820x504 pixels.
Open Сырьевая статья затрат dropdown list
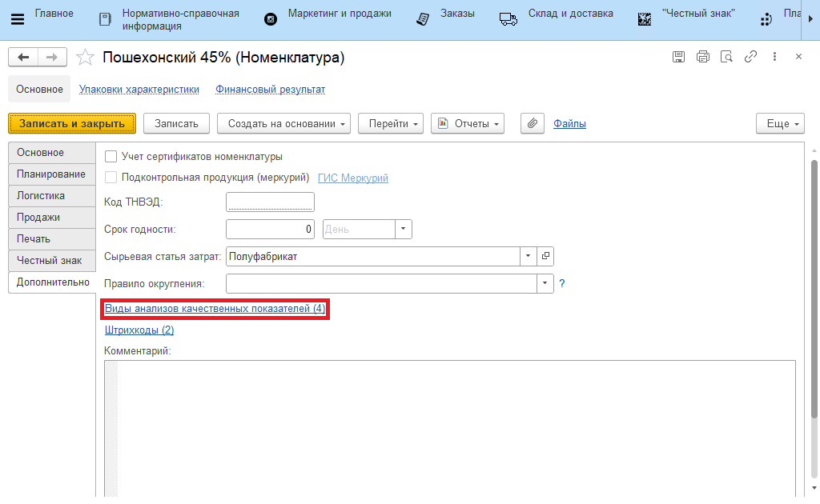tap(529, 256)
